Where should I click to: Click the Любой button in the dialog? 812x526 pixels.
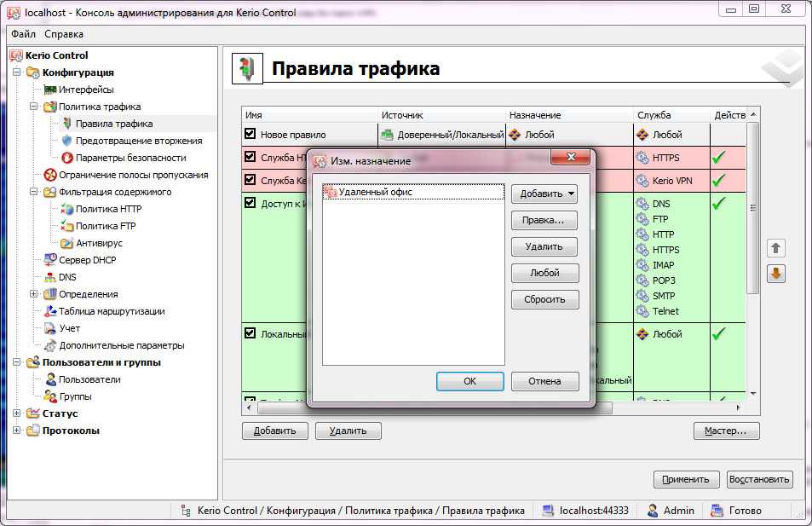[544, 273]
